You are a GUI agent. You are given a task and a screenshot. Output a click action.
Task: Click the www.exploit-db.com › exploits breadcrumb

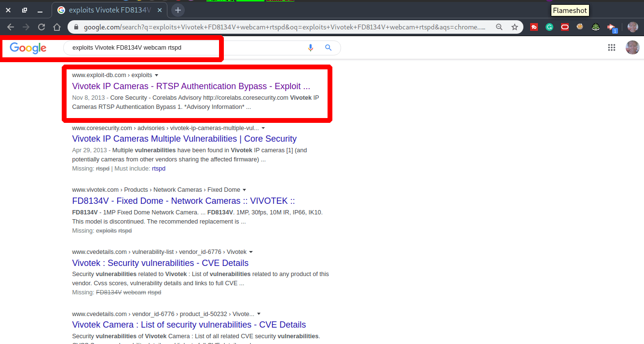112,75
